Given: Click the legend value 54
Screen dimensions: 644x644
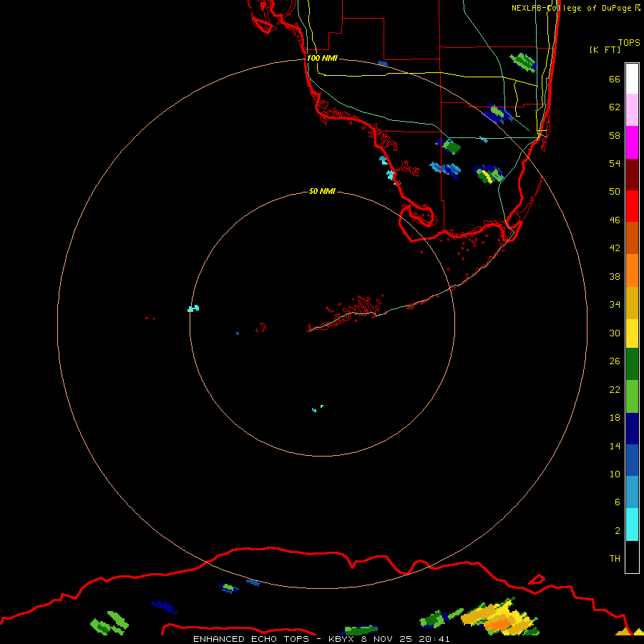Looking at the screenshot, I should (x=615, y=163).
